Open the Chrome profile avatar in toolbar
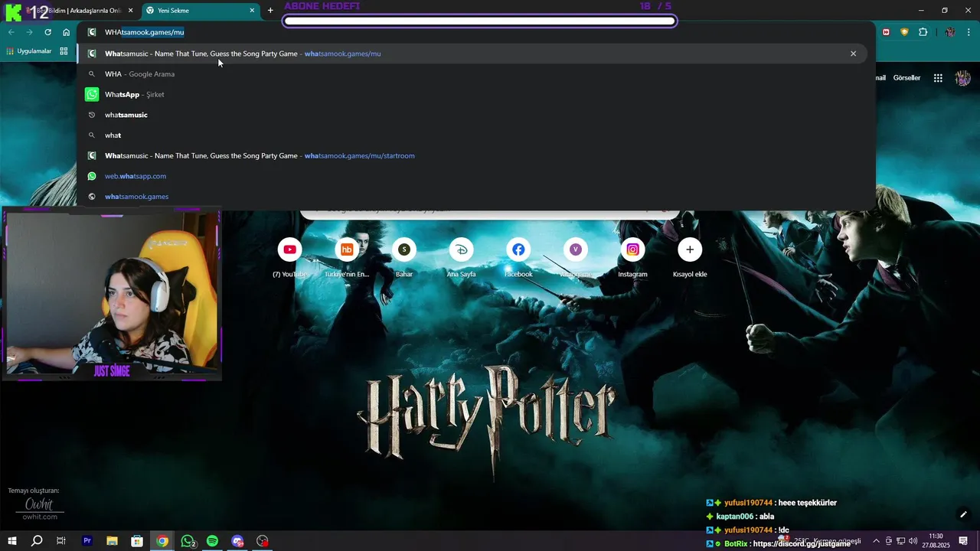 (950, 32)
